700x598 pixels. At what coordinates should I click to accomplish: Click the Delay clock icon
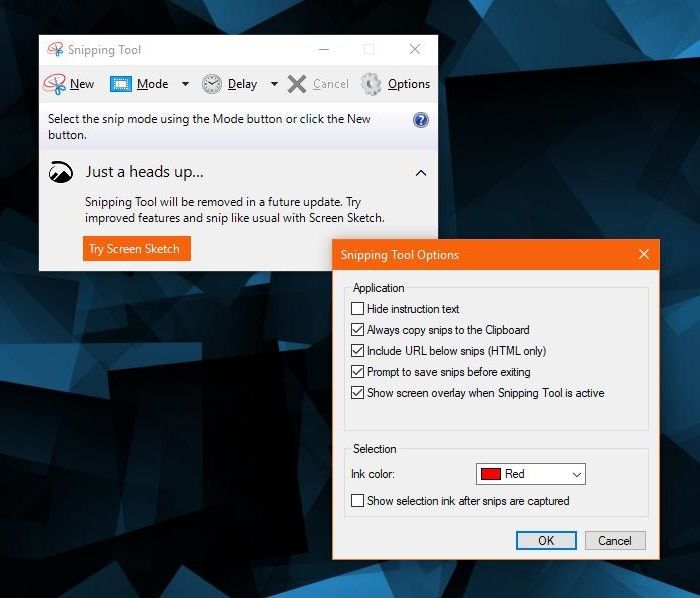coord(212,84)
